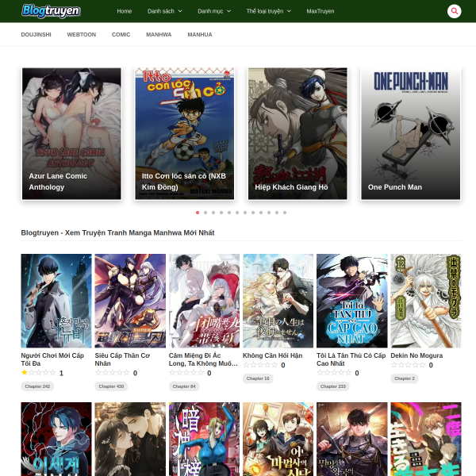
Task: Switch to the MANHWA category tab
Action: pos(159,35)
